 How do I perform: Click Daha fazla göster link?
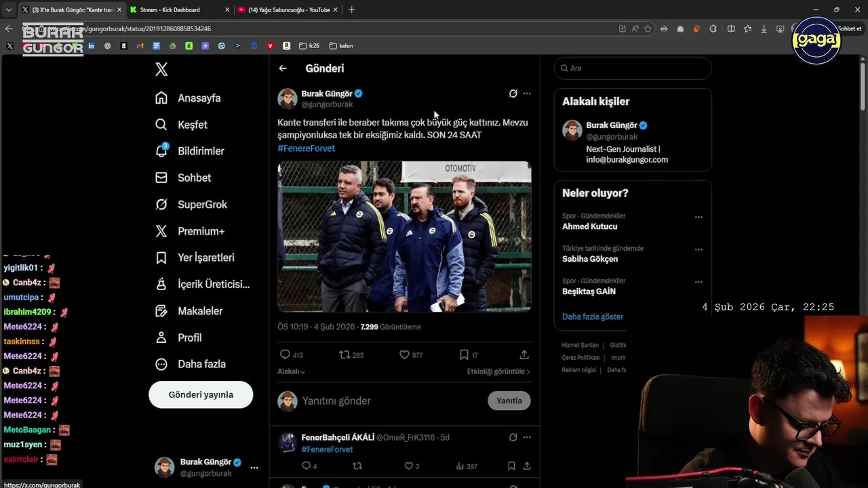pos(593,317)
